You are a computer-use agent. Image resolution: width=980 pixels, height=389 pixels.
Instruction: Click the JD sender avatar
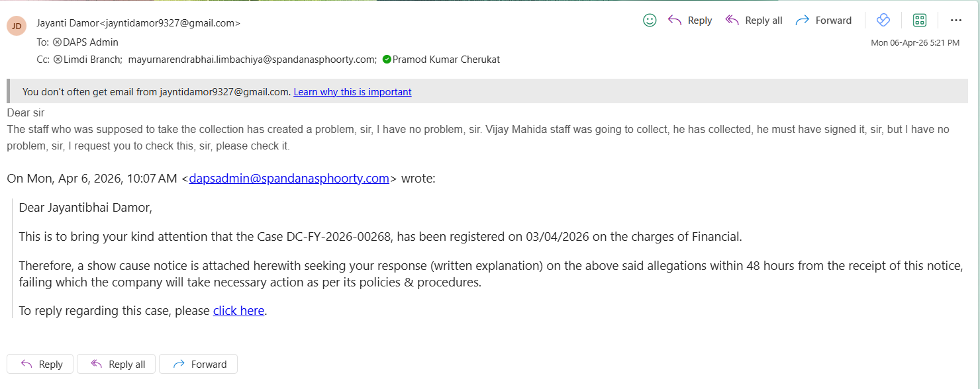coord(17,26)
